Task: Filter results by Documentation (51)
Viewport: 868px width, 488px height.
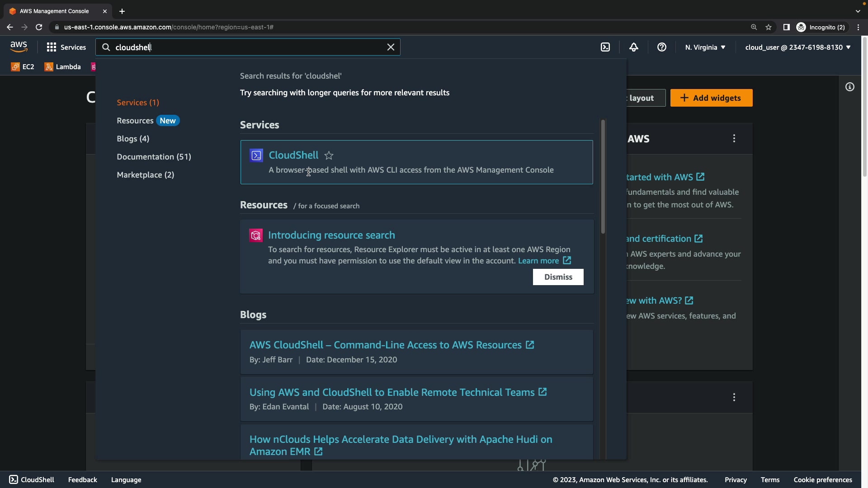Action: [x=154, y=157]
